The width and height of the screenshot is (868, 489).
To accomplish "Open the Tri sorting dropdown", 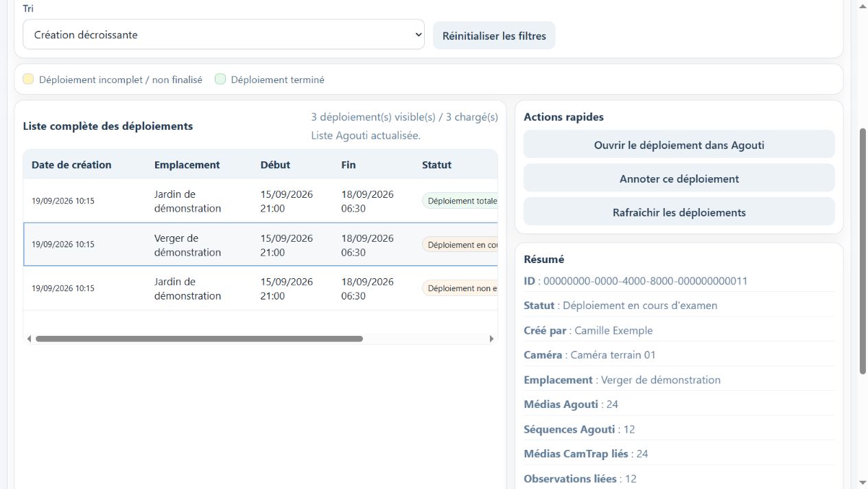I will click(224, 34).
